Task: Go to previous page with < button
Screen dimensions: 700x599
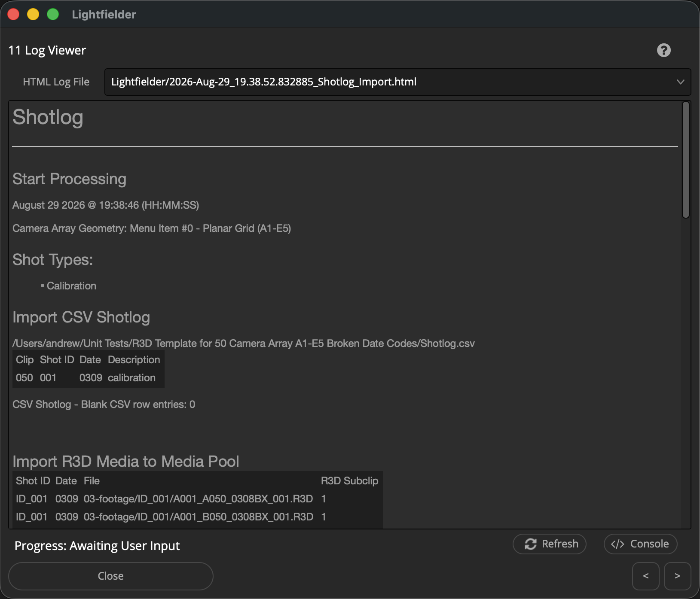Action: 646,576
